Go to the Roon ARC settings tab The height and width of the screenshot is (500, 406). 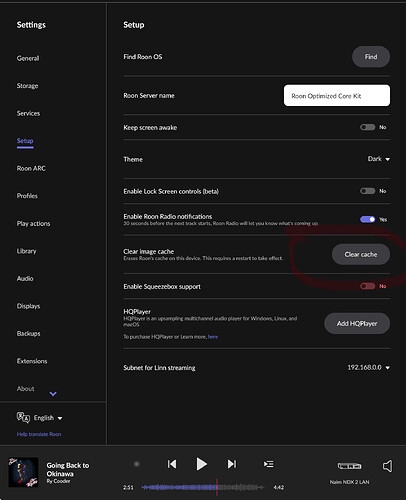coord(31,168)
